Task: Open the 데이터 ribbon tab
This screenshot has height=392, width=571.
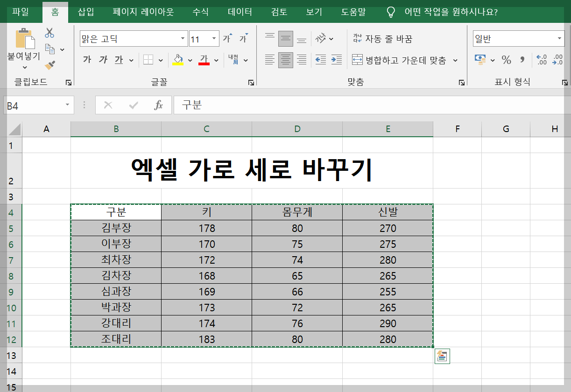Action: tap(240, 13)
